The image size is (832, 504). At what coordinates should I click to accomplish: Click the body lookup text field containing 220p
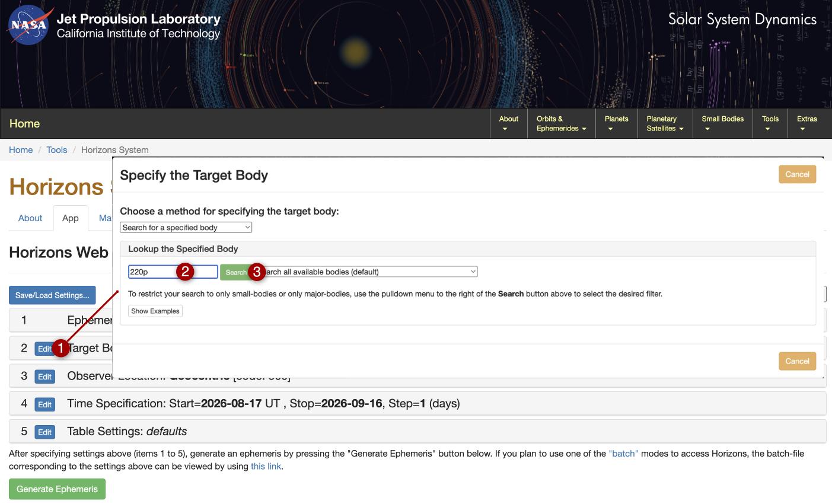click(x=173, y=272)
